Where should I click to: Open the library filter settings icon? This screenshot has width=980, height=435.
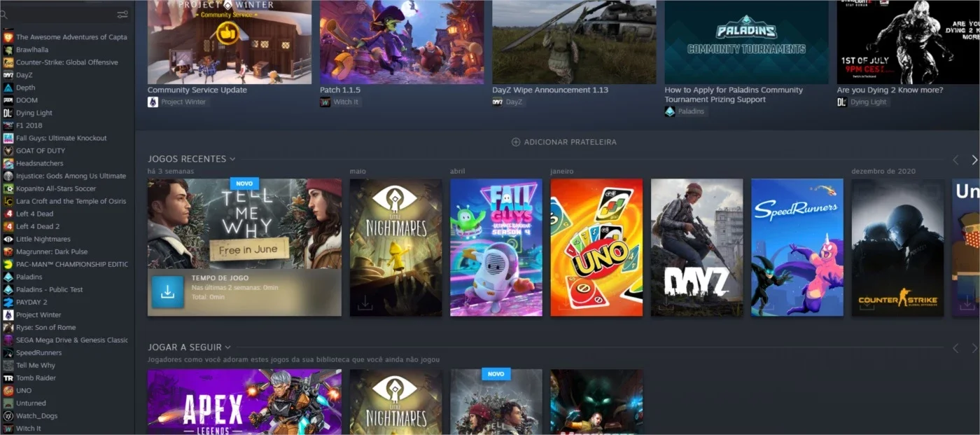[122, 14]
